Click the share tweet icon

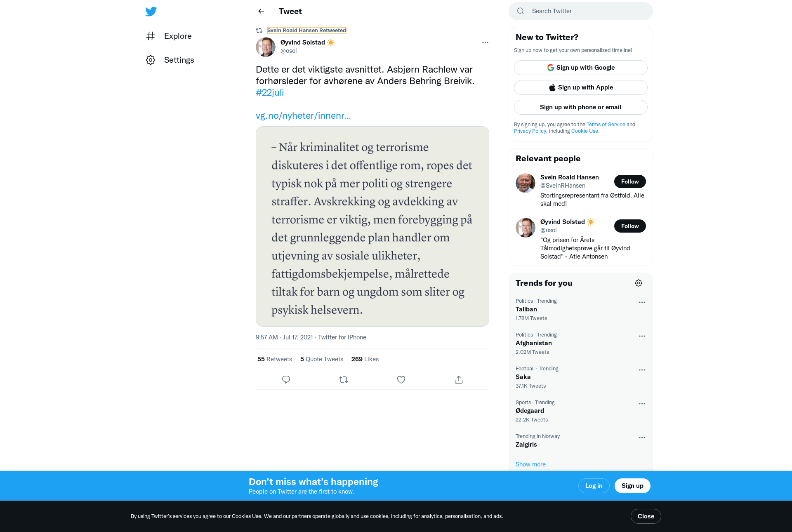(459, 379)
